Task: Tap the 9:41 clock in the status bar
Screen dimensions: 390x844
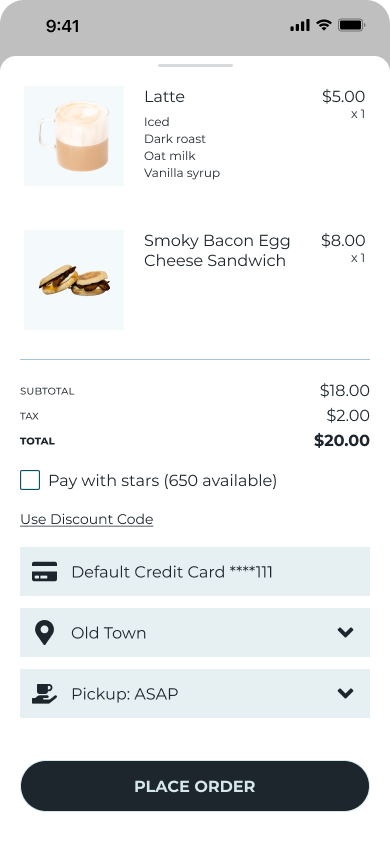Action: [x=62, y=26]
